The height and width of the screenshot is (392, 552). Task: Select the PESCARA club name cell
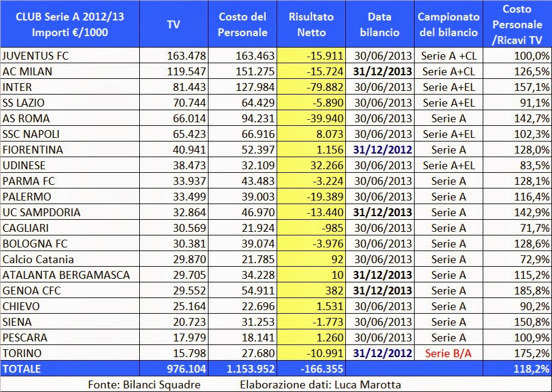70,337
